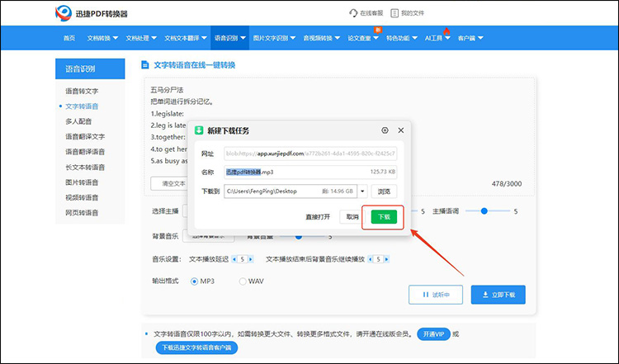Image resolution: width=619 pixels, height=364 pixels.
Task: Adjust the 主播语调 slider handle
Action: tap(484, 211)
